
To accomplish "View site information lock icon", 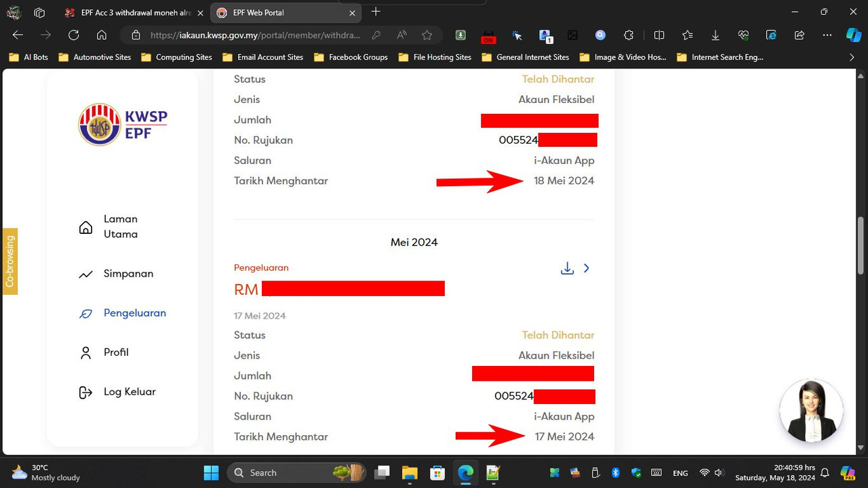I will tap(136, 35).
